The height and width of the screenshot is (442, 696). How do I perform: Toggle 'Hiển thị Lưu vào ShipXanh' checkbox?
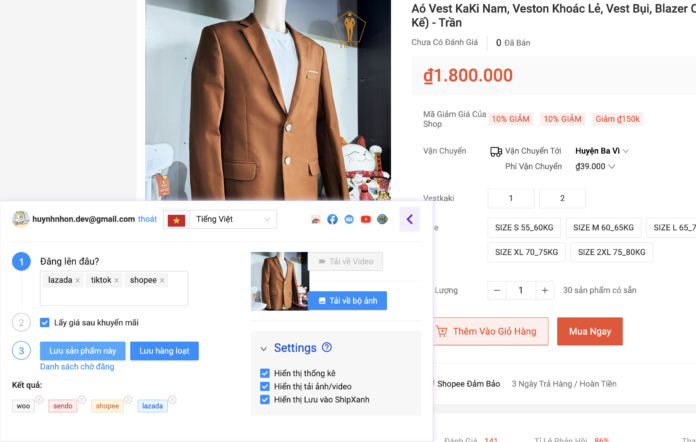(265, 399)
